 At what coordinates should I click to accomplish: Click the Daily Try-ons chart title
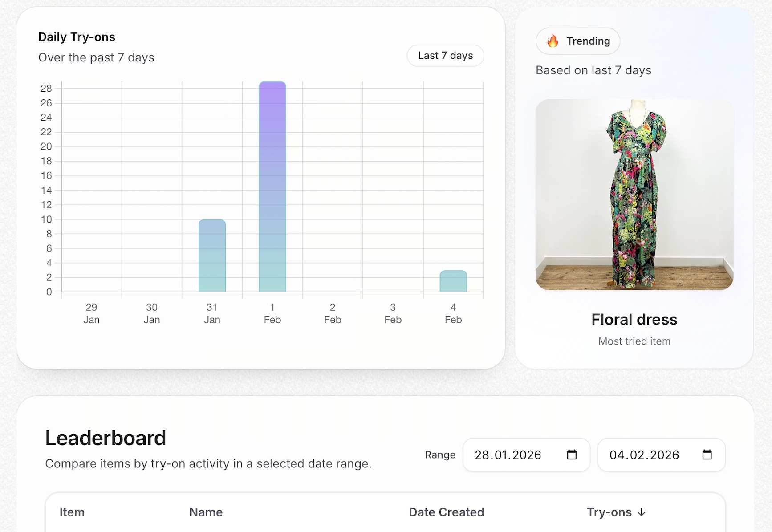click(x=77, y=37)
